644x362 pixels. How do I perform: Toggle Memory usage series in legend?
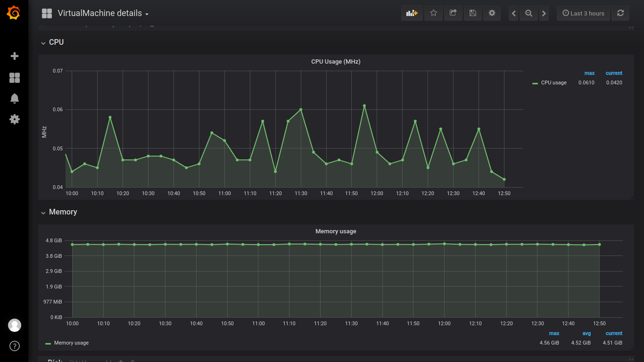pos(71,343)
